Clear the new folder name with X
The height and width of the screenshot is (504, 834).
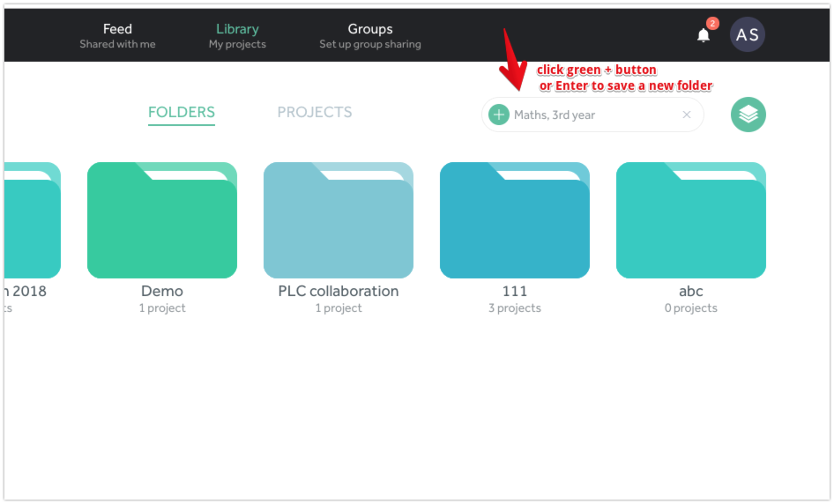tap(687, 115)
